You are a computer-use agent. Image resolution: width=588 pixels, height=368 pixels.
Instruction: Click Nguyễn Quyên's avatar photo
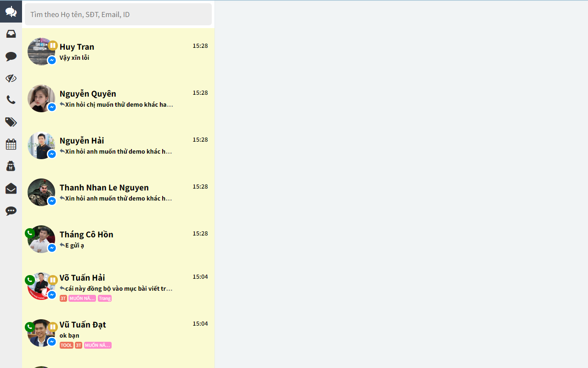tap(41, 98)
